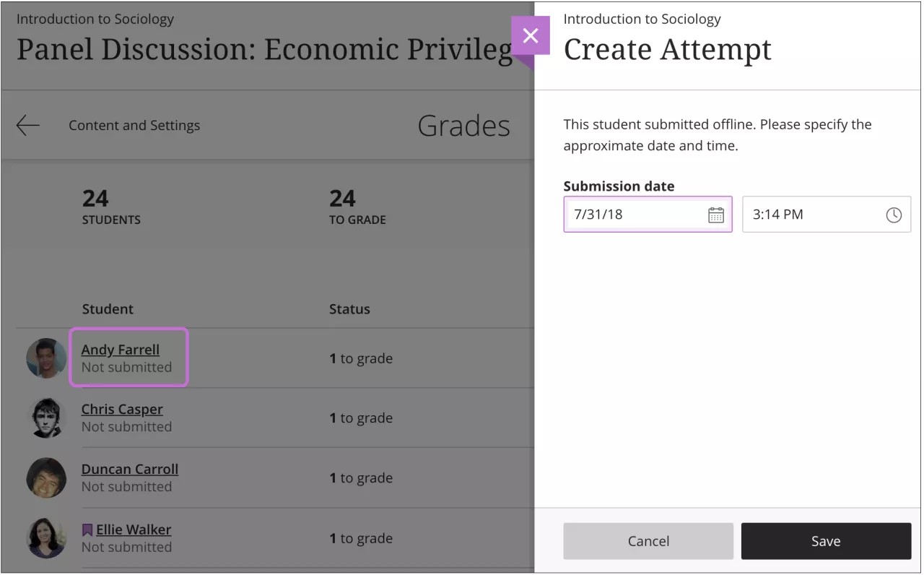Open the calendar icon beside the submission date

coord(715,214)
